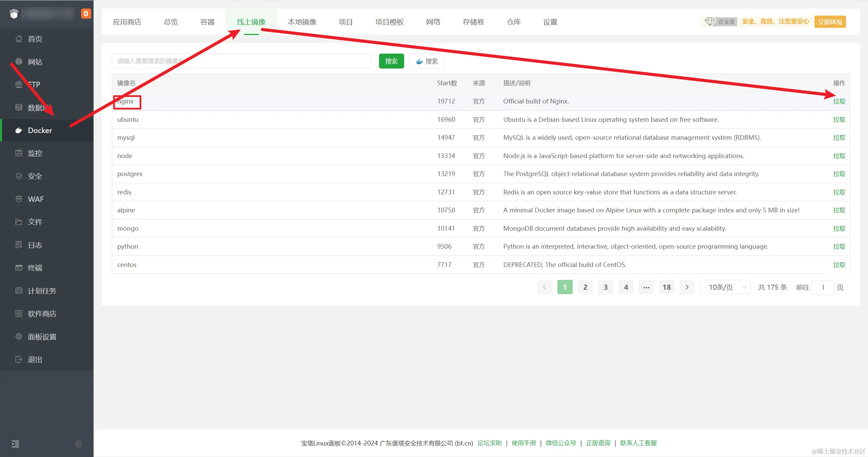The image size is (868, 457).
Task: Click the Docker hub 搜索 button with whale
Action: 427,61
